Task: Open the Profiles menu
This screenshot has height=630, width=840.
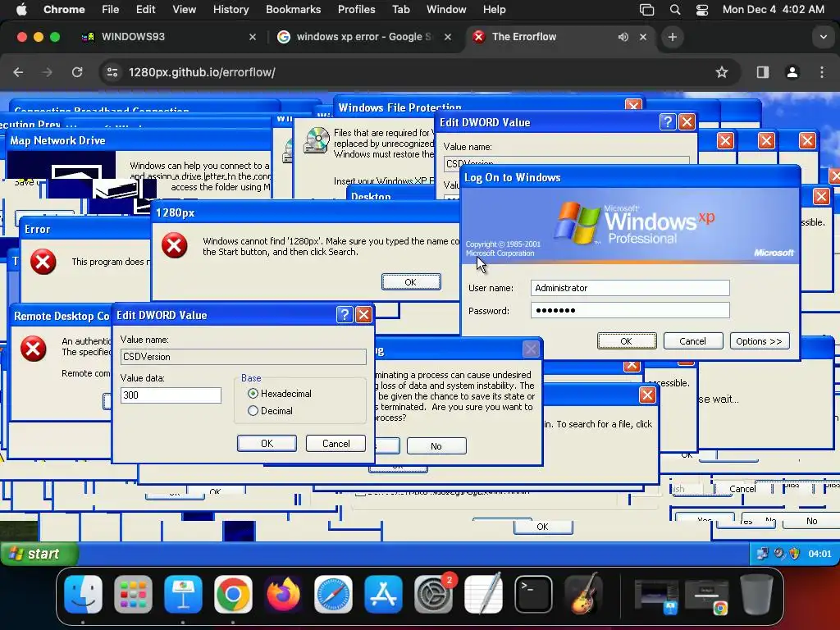Action: tap(356, 10)
